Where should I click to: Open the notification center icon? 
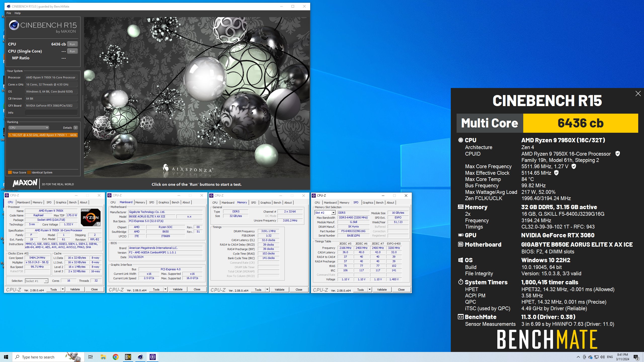(636, 357)
